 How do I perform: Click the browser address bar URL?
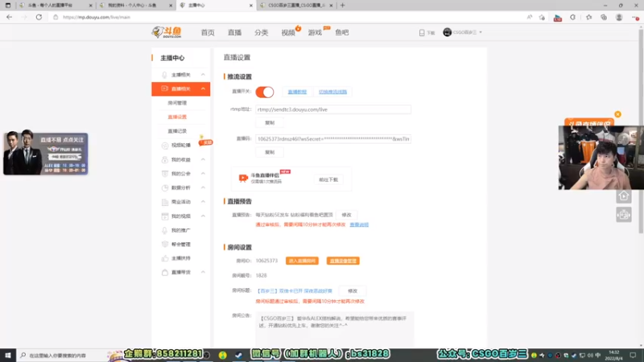(97, 17)
